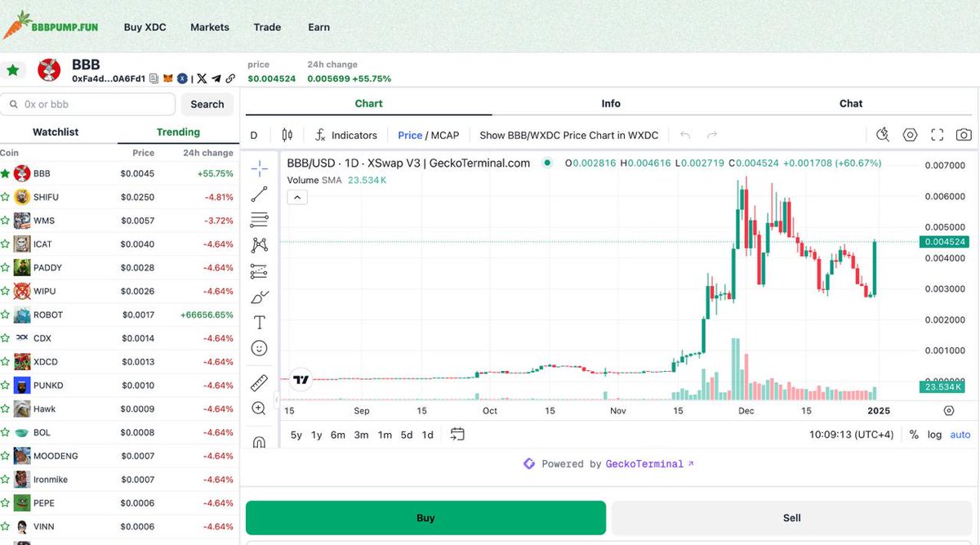Screen dimensions: 980x545
Task: Open the timezone 10:09:13 (UTC+4) menu
Action: tap(852, 435)
